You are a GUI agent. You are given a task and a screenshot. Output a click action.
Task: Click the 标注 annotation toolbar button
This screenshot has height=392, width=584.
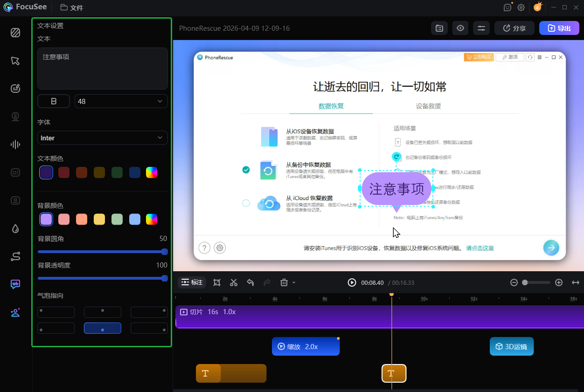click(x=192, y=282)
